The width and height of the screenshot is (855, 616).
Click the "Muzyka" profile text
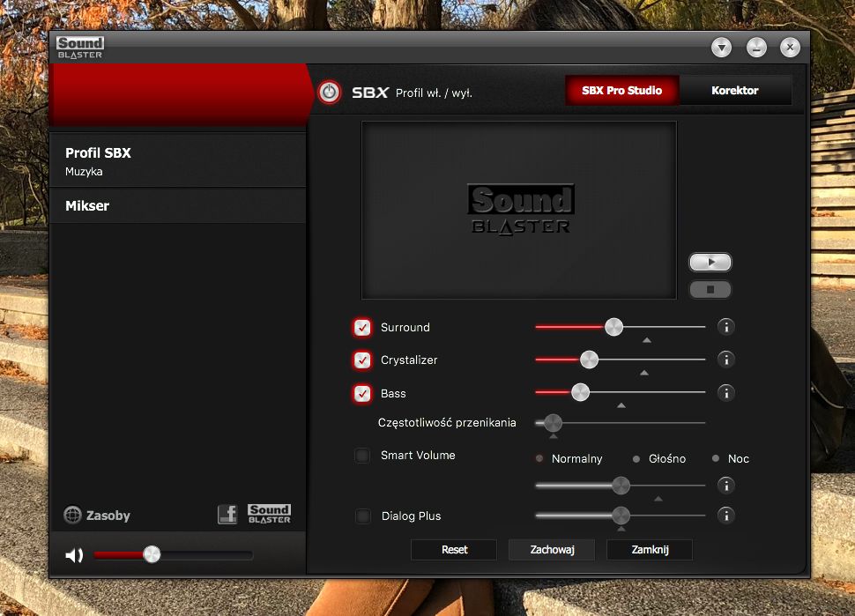point(84,172)
